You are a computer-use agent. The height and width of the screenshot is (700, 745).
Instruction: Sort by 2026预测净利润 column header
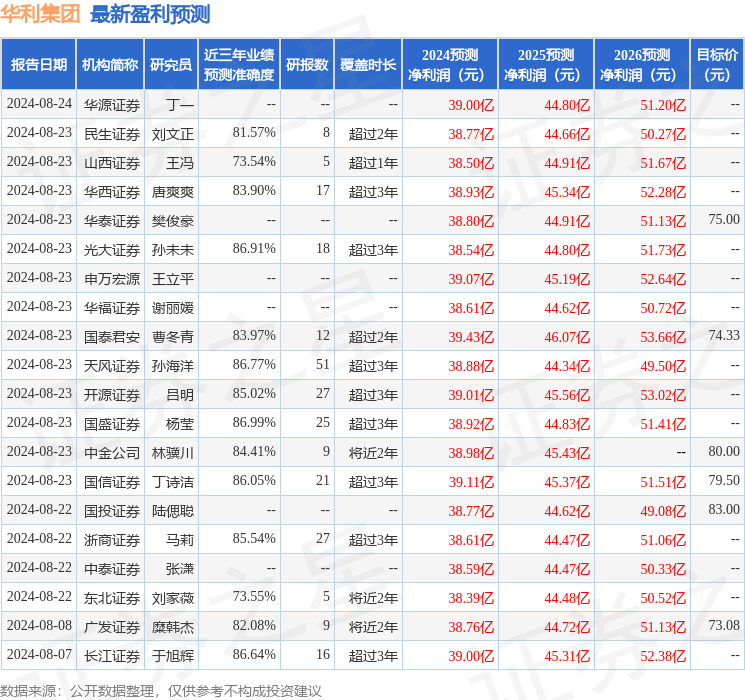(642, 65)
